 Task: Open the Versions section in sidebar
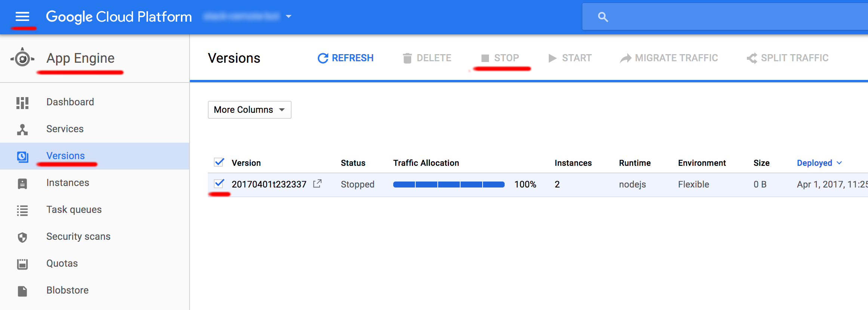[22, 156]
